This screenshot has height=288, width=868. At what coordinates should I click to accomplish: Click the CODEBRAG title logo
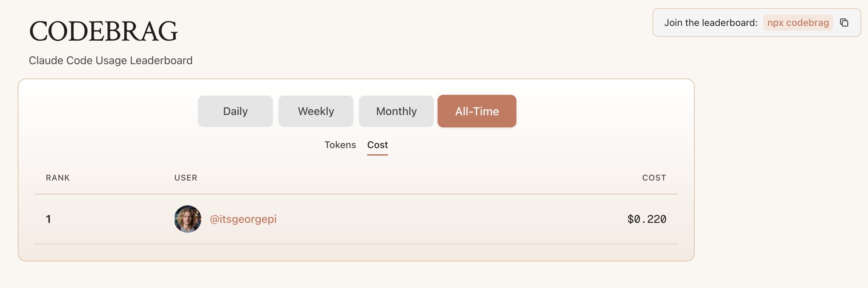pyautogui.click(x=103, y=31)
